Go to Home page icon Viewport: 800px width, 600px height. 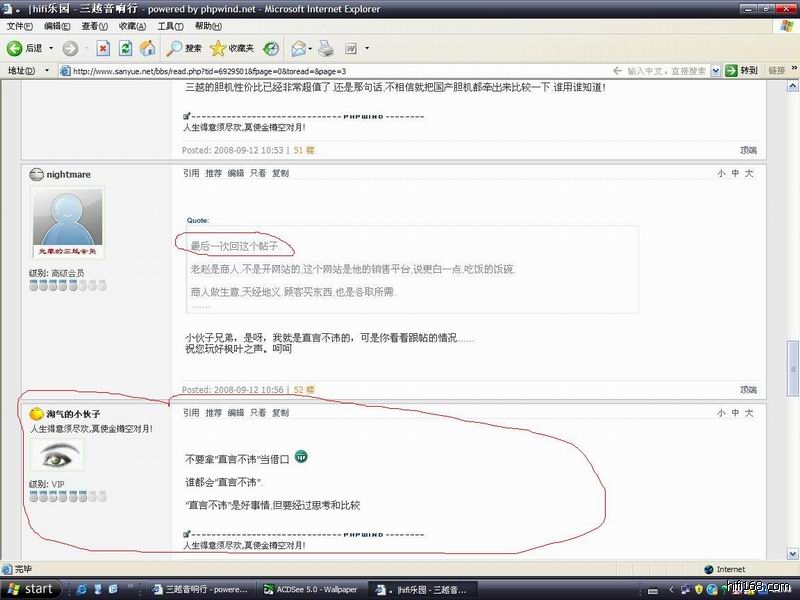tap(147, 48)
